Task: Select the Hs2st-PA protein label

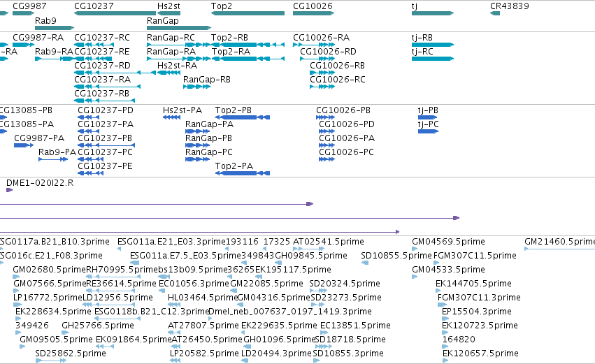Action: tap(182, 110)
